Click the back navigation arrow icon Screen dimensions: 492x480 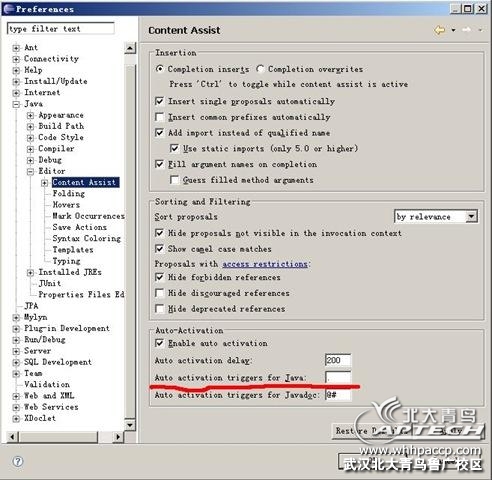[x=440, y=30]
